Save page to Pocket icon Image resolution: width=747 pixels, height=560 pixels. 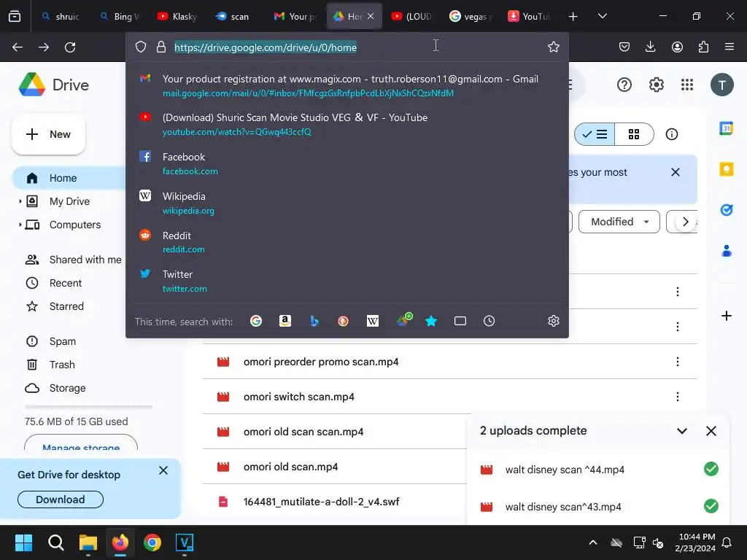point(624,47)
